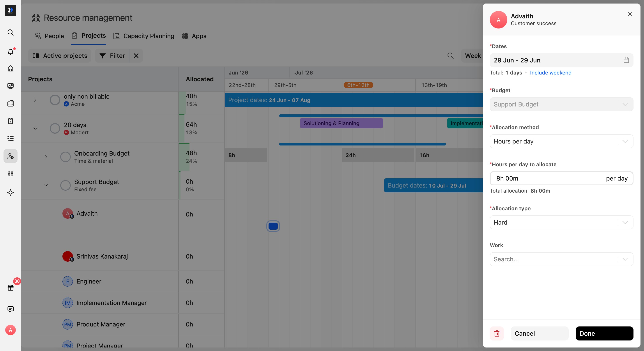Image resolution: width=644 pixels, height=351 pixels.
Task: Delete allocation with trash icon
Action: coord(497,333)
